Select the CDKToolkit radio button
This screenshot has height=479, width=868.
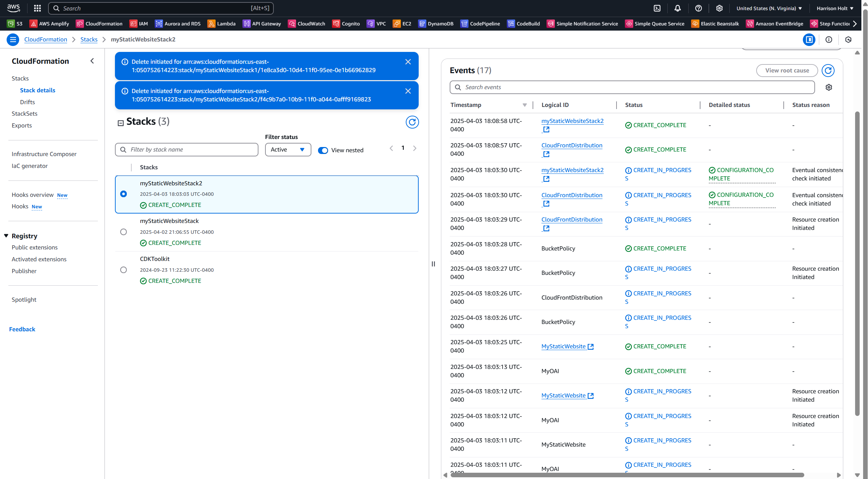click(x=123, y=270)
